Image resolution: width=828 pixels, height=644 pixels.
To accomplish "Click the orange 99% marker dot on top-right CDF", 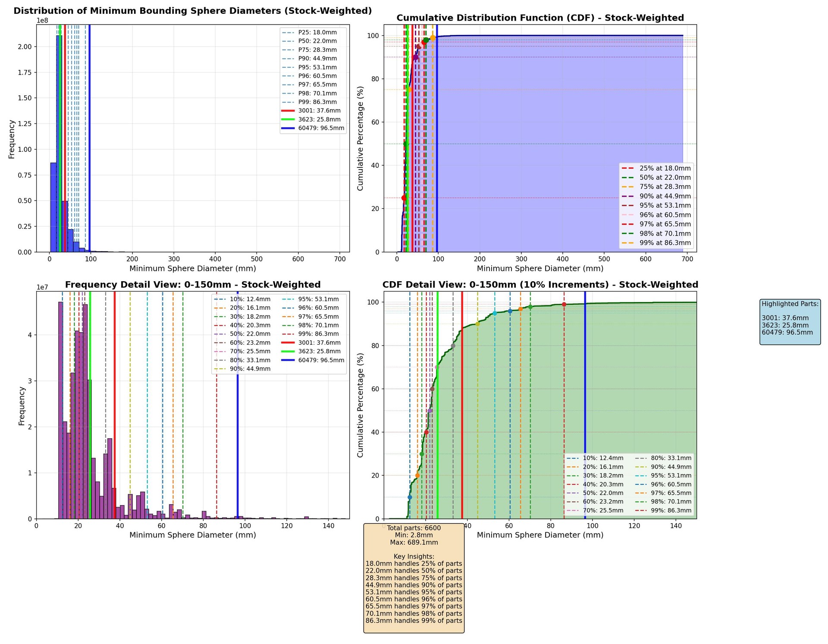I will tap(433, 38).
